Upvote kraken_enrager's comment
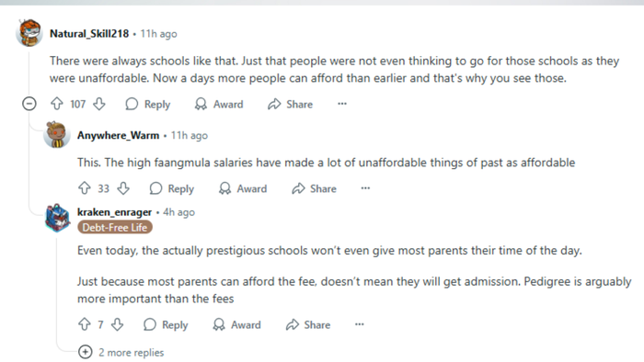644x362 pixels. (x=85, y=324)
